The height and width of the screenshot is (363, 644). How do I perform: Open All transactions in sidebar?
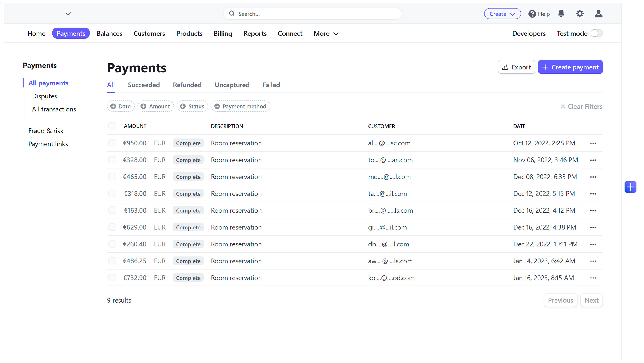[x=54, y=109]
